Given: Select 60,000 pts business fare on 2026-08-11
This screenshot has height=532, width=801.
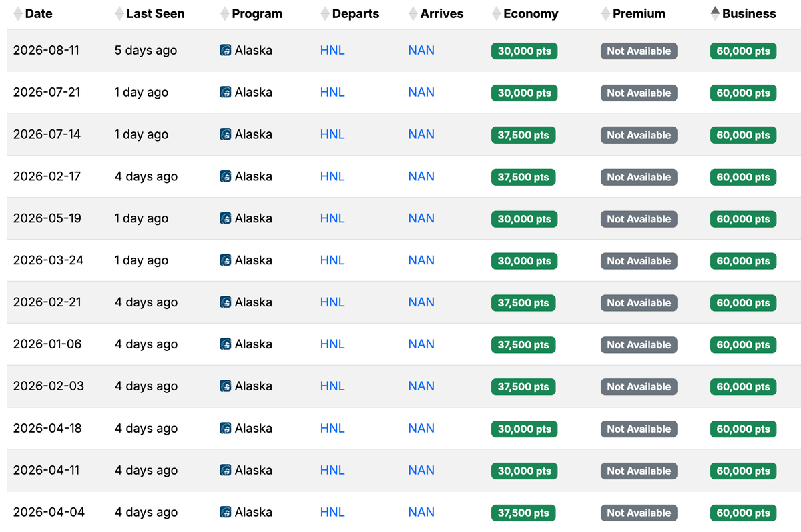Looking at the screenshot, I should (x=743, y=51).
